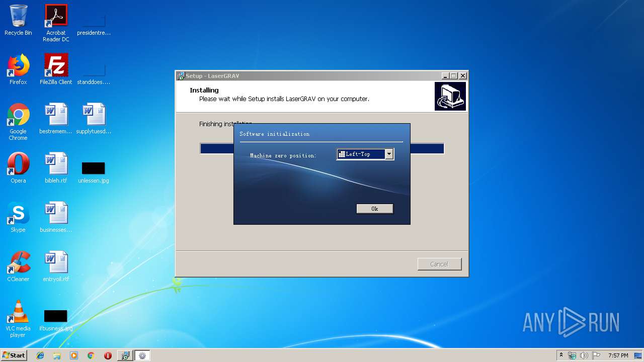Open Windows Explorer from the taskbar
Viewport: 644px width, 362px height.
57,355
